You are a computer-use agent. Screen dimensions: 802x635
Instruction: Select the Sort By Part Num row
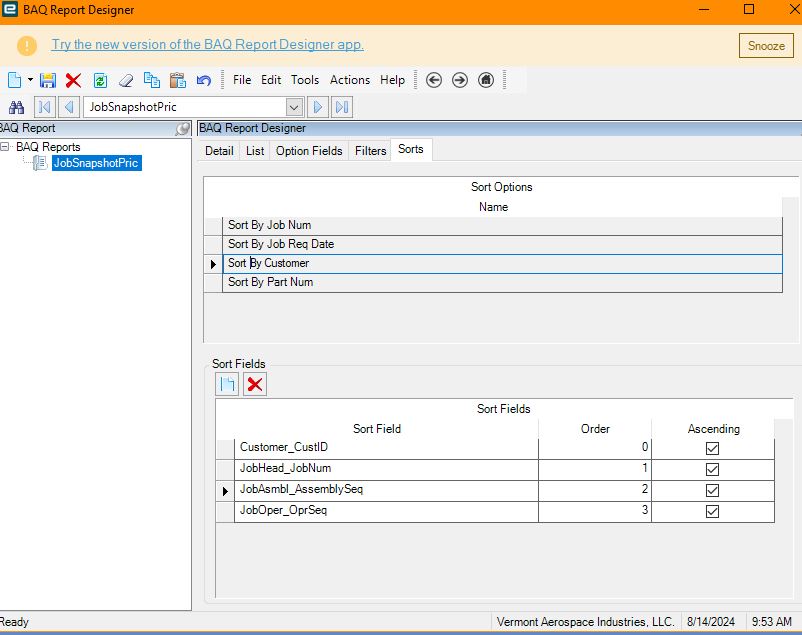point(270,283)
